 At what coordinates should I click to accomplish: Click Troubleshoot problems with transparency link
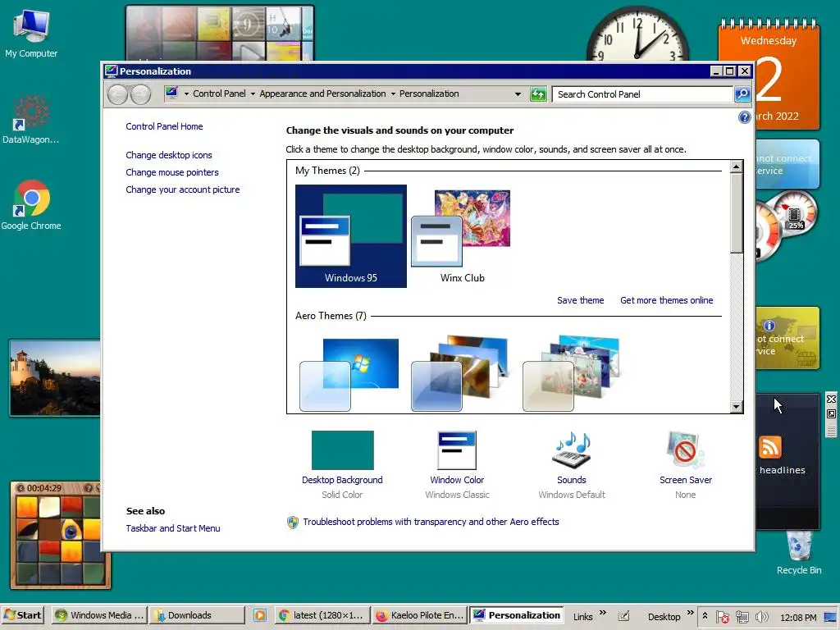pyautogui.click(x=431, y=522)
